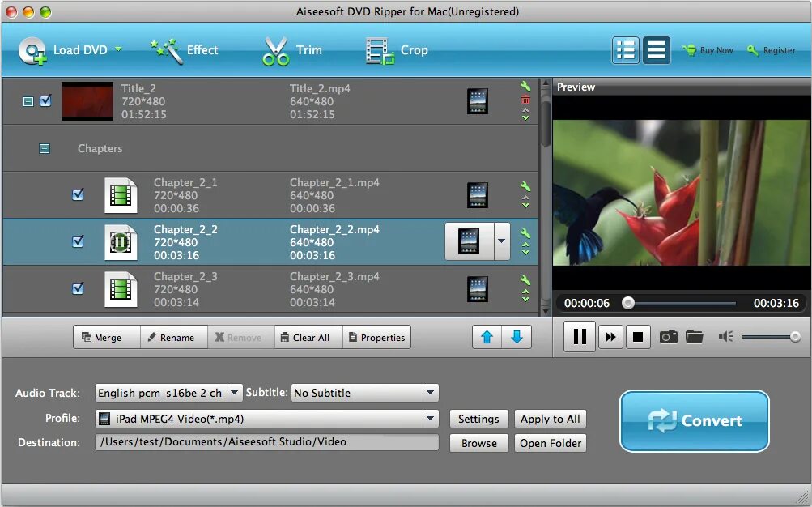Click Chapter_2_2 iPad profile button
Viewport: 812px width, 507px height.
pos(470,241)
